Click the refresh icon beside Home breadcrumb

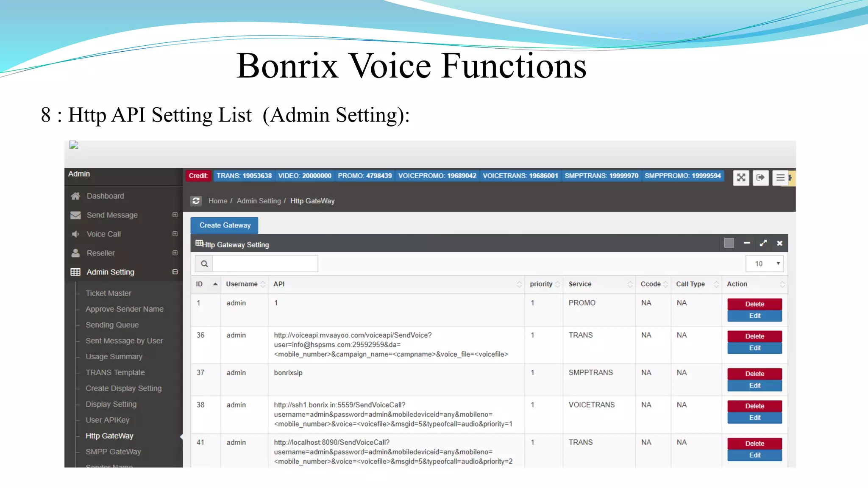[x=196, y=201]
